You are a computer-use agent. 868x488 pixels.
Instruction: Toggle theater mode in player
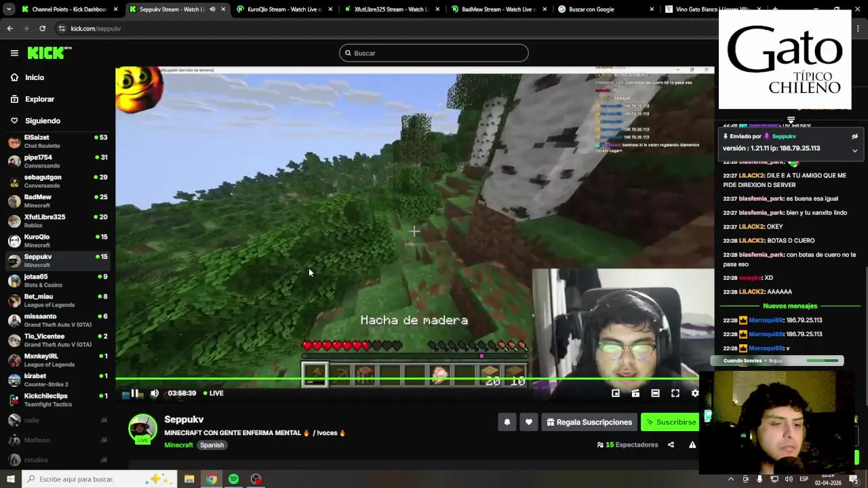[x=655, y=393]
